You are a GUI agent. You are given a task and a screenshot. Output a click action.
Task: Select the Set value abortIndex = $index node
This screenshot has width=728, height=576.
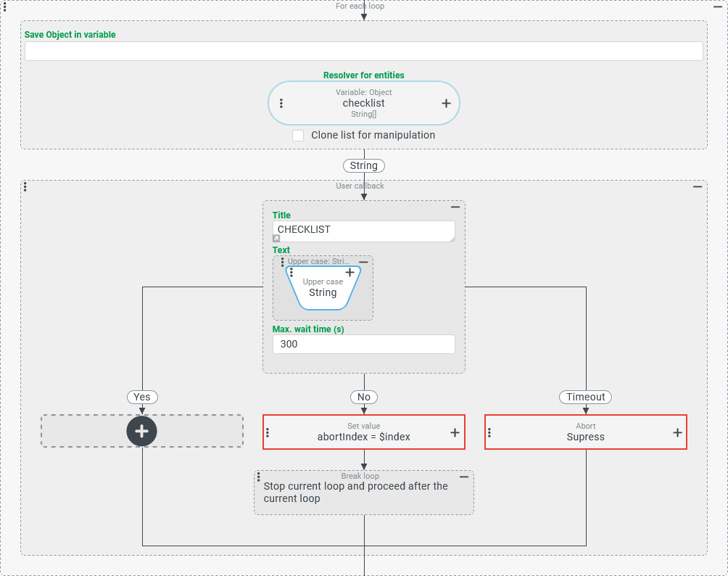[363, 432]
